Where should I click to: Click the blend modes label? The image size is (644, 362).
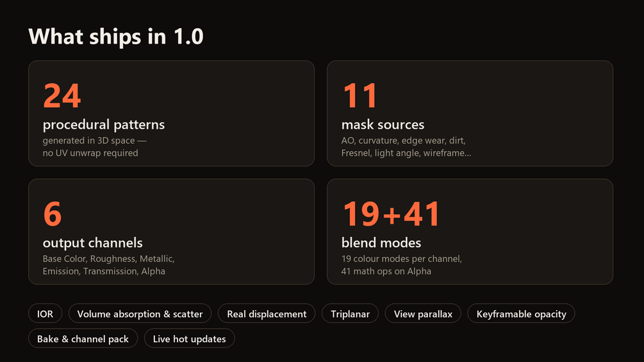pyautogui.click(x=381, y=243)
